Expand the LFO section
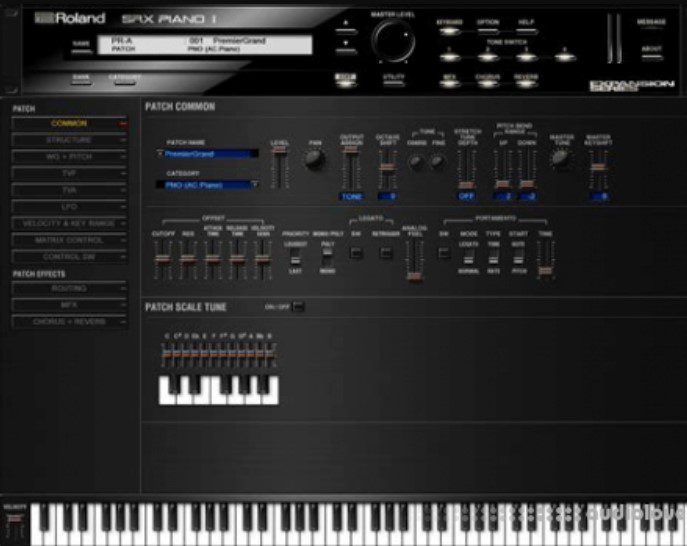This screenshot has height=546, width=687. click(69, 207)
